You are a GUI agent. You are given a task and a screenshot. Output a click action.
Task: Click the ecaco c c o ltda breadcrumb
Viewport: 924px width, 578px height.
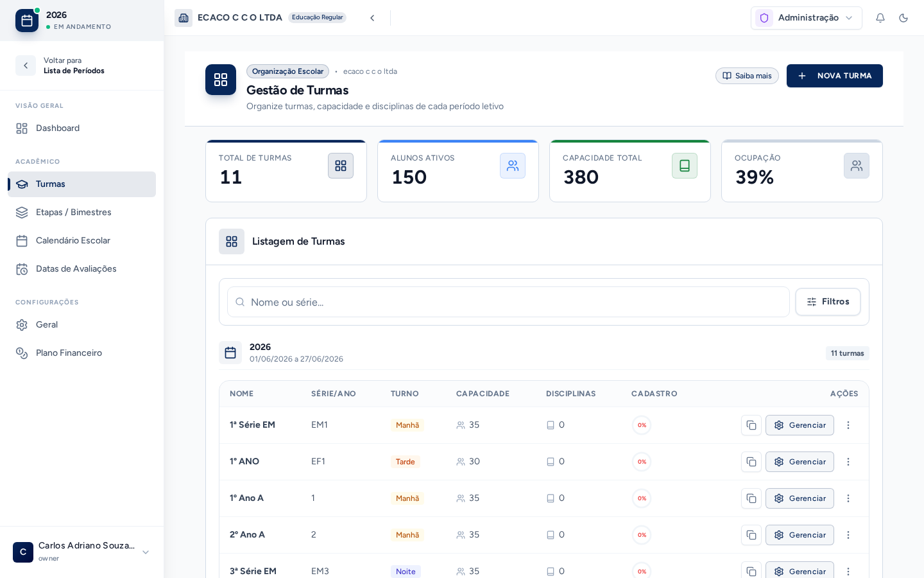370,71
